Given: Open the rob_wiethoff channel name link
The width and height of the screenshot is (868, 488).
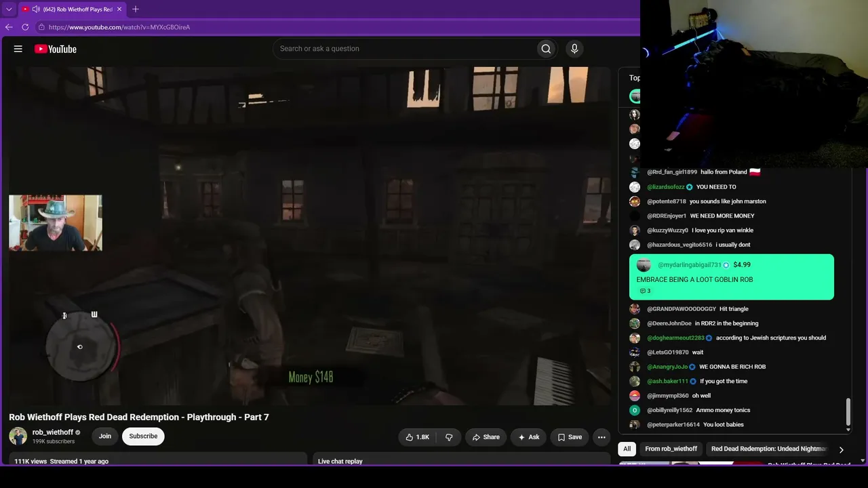Looking at the screenshot, I should 53,432.
